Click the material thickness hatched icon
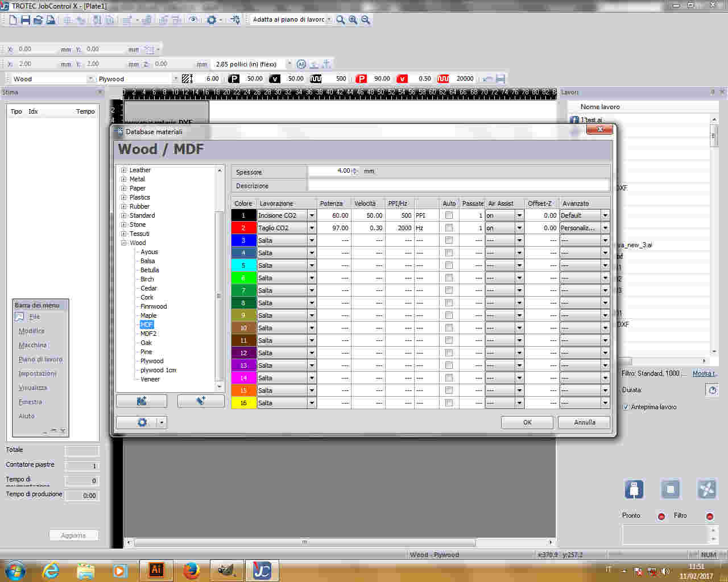 coord(187,79)
